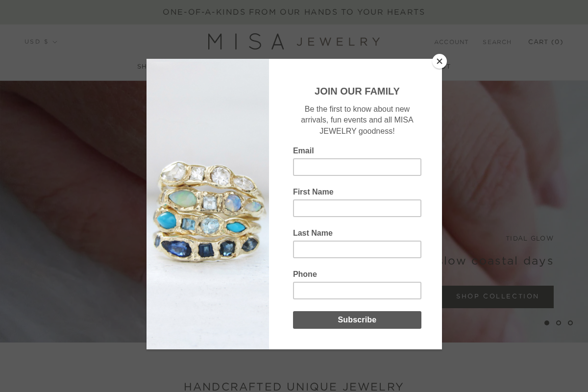
Task: Click the SHOP COLLECTION button
Action: [497, 296]
